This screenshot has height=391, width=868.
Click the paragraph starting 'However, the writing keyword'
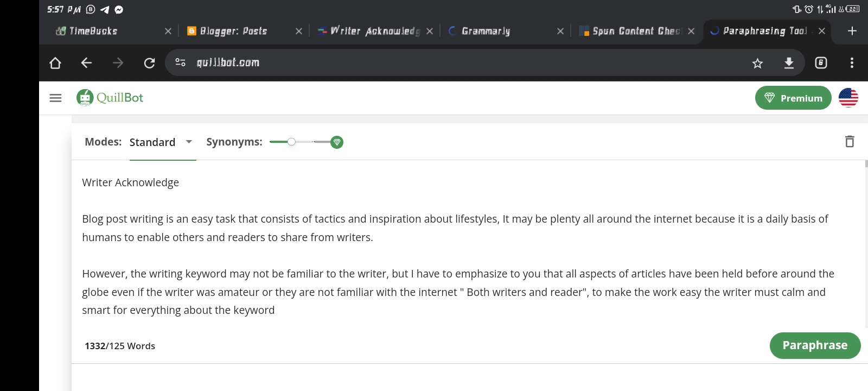pos(458,292)
